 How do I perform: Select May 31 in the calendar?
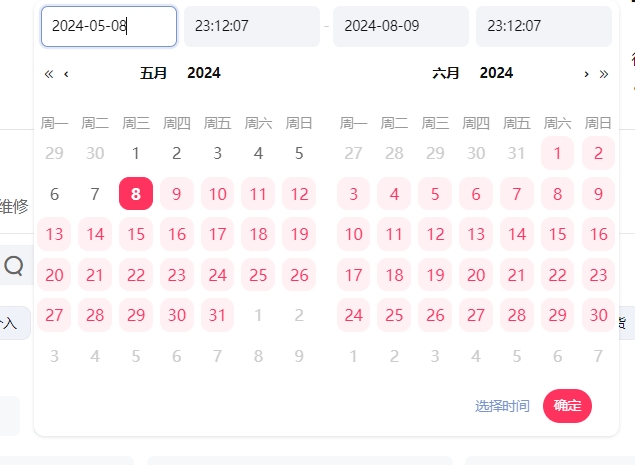coord(217,315)
